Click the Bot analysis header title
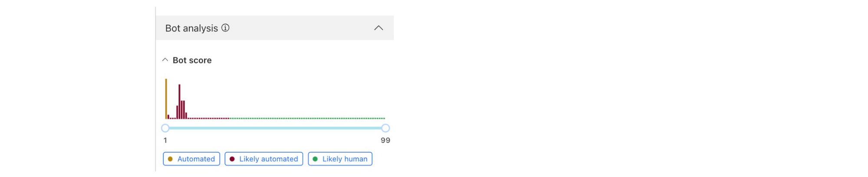The image size is (868, 177). click(x=191, y=28)
